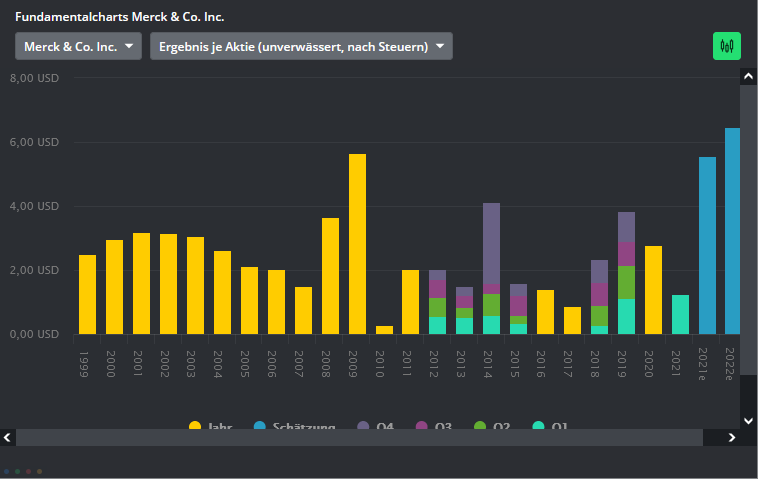Click the teal Q1 segment of 2012
The width and height of the screenshot is (760, 480).
coord(437,325)
